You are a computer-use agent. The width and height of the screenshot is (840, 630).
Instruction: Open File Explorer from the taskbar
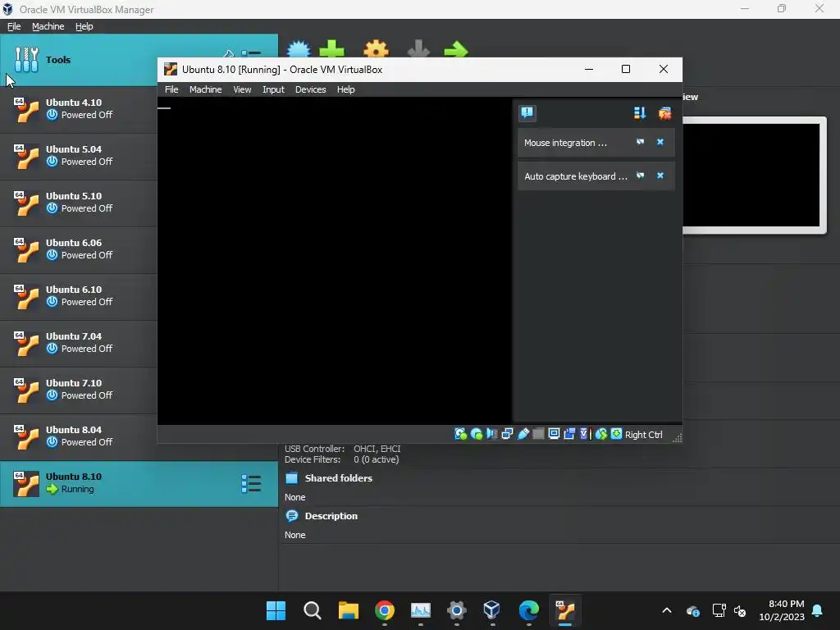click(x=348, y=610)
